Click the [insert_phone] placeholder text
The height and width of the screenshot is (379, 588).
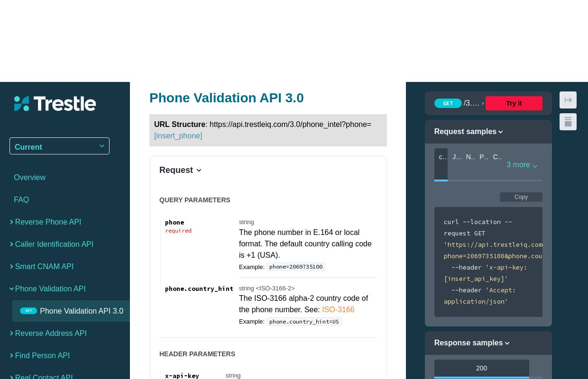[x=178, y=136]
